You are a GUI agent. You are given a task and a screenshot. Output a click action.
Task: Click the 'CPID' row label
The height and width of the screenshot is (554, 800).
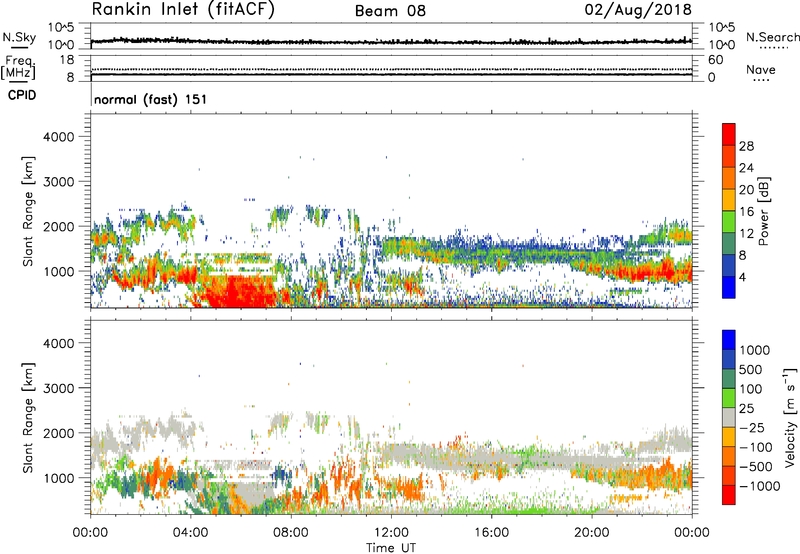22,95
